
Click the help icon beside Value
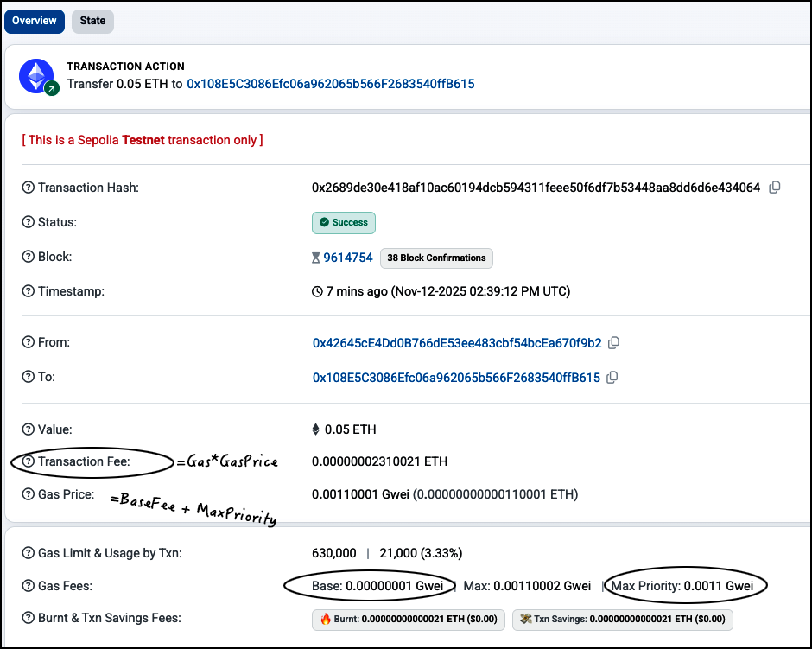pos(29,429)
